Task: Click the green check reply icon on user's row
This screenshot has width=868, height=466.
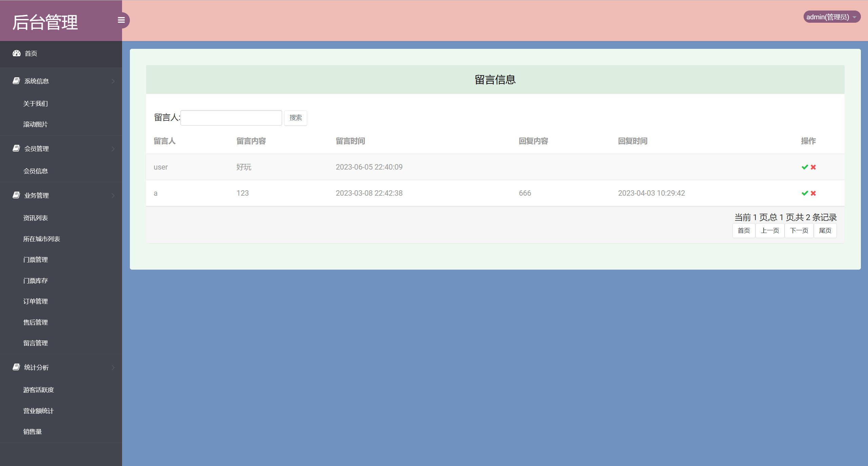Action: tap(804, 167)
